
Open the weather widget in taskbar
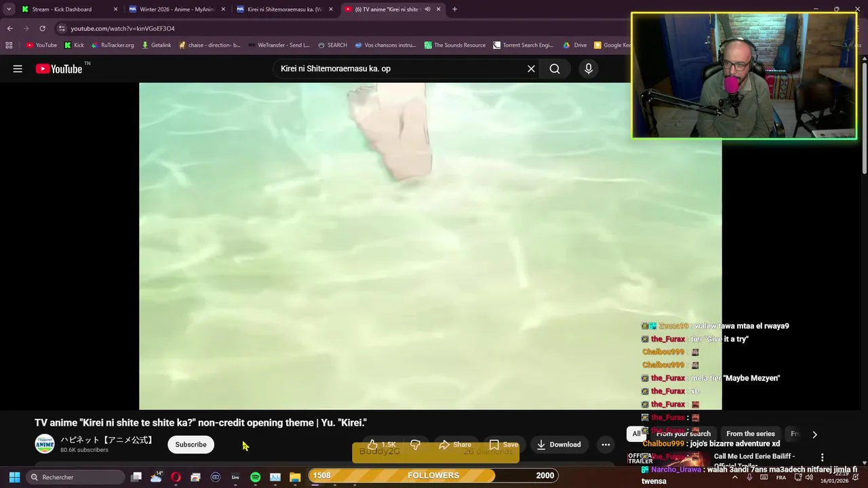pyautogui.click(x=156, y=477)
